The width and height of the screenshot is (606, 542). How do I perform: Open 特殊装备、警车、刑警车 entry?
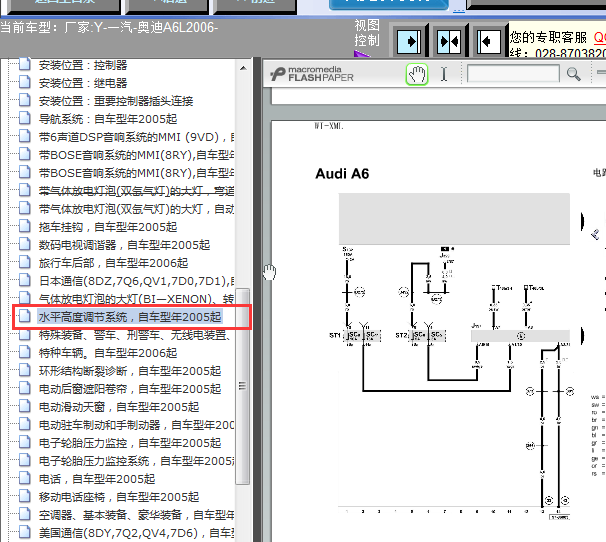136,335
